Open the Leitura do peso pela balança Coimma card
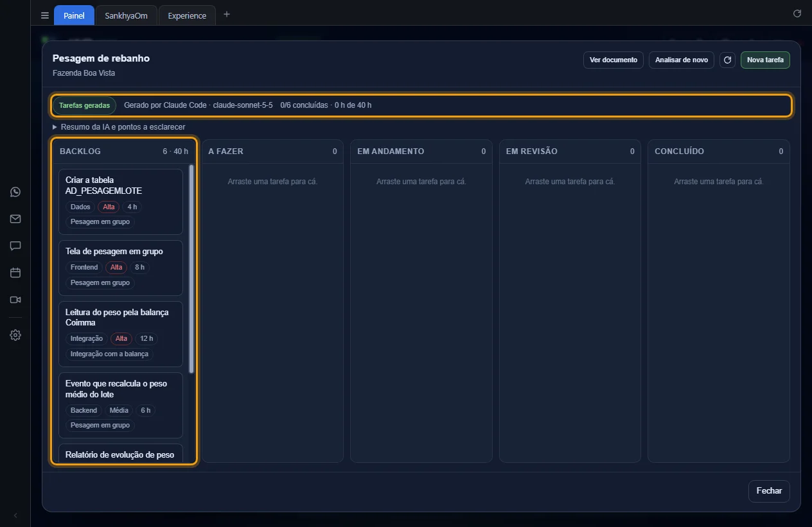The image size is (812, 527). (x=121, y=334)
